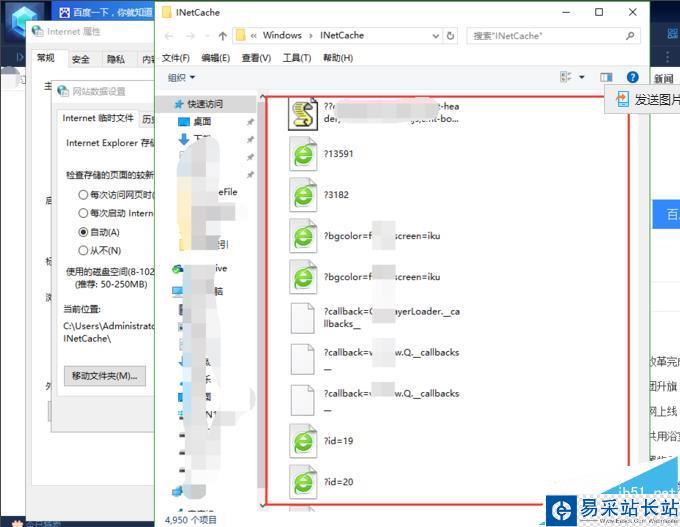Click the 移动文件夹(M)... button

click(105, 376)
